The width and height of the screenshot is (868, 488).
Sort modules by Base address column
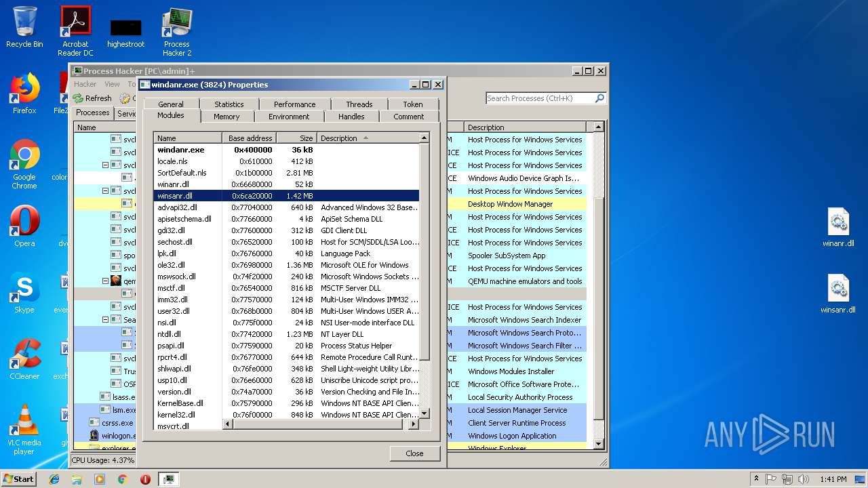[249, 138]
